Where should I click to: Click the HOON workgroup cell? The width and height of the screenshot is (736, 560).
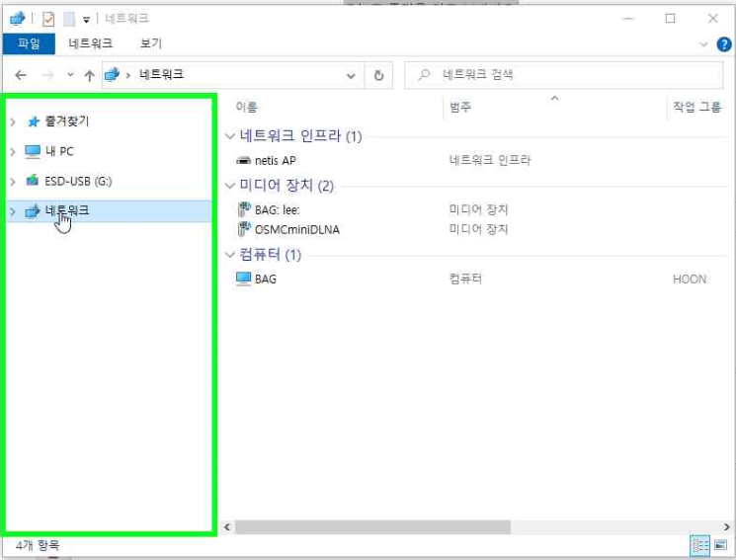[690, 280]
